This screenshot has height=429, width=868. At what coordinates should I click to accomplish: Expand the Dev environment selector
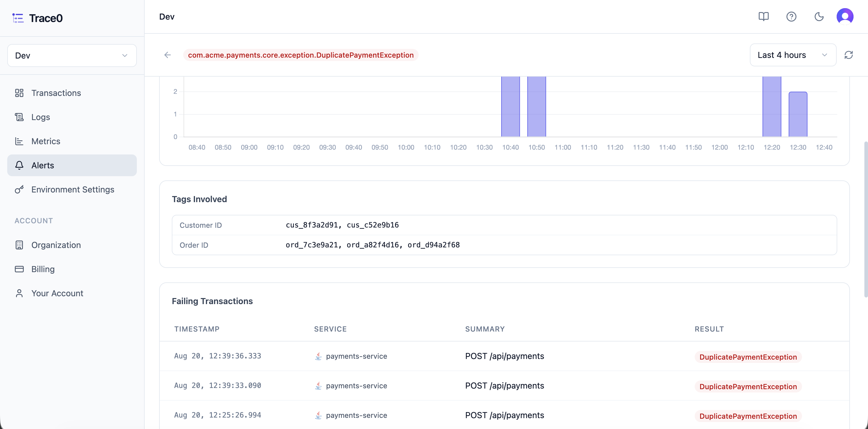point(72,55)
